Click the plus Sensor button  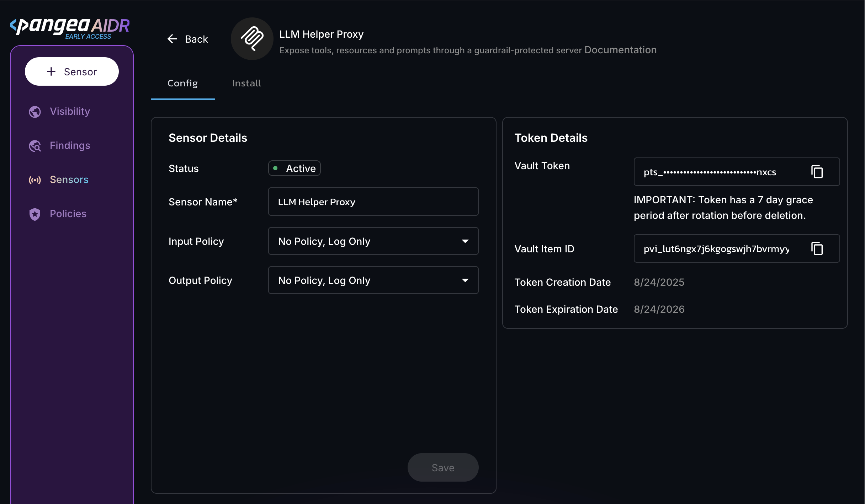(x=72, y=71)
